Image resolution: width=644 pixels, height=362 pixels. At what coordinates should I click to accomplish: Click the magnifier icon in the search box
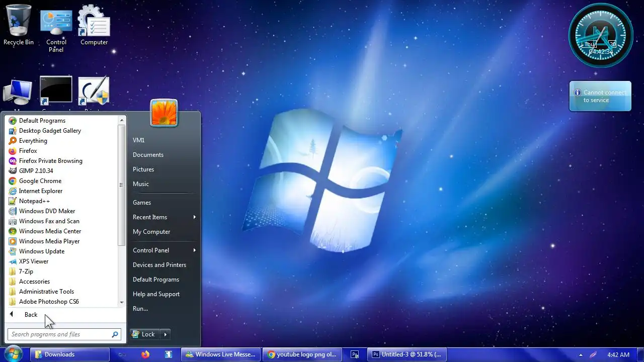coord(115,334)
